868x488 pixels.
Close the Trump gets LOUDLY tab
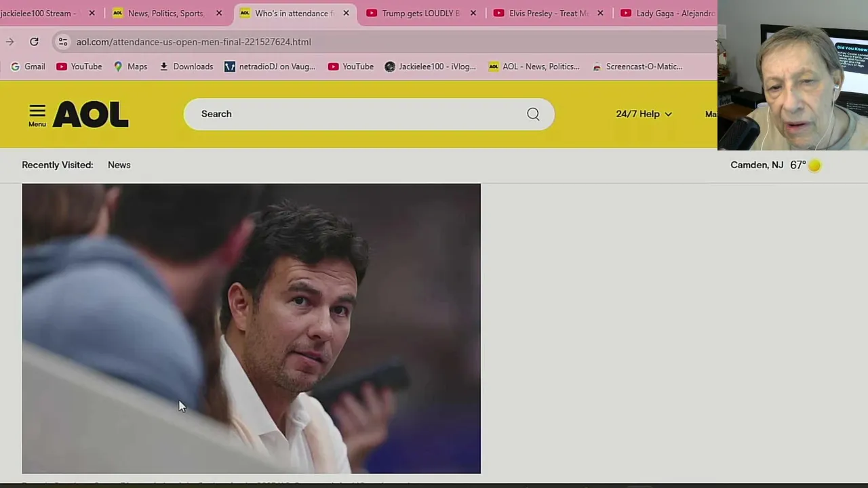(x=473, y=13)
